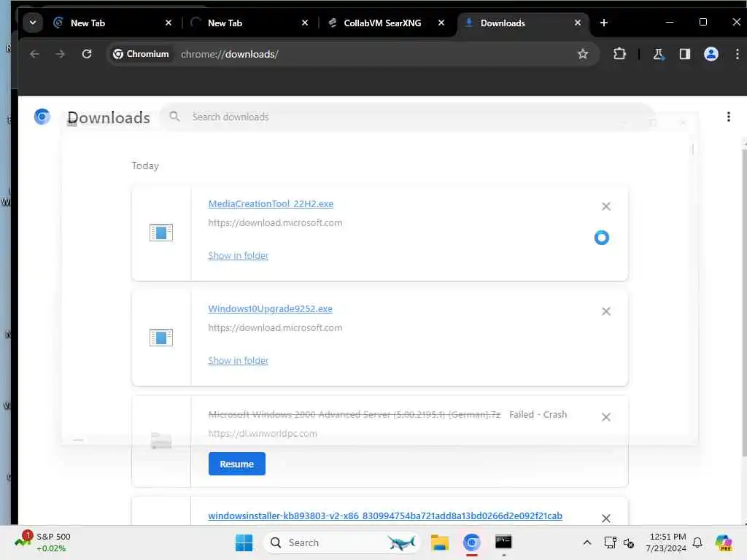Open the Extensions puzzle icon
This screenshot has width=747, height=560.
point(619,54)
